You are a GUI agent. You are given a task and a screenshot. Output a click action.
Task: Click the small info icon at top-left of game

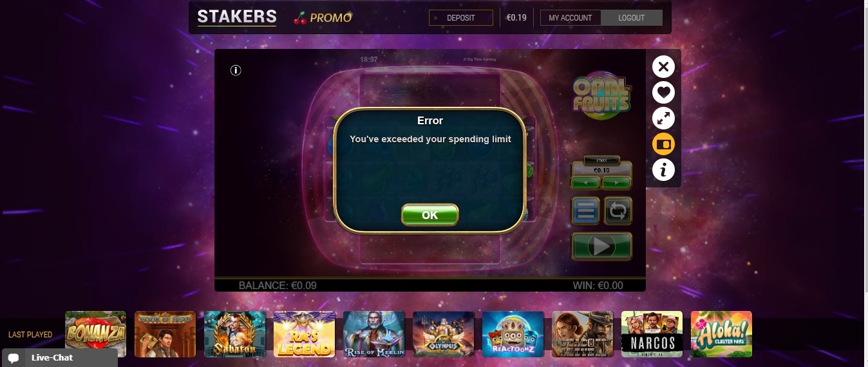(x=236, y=70)
